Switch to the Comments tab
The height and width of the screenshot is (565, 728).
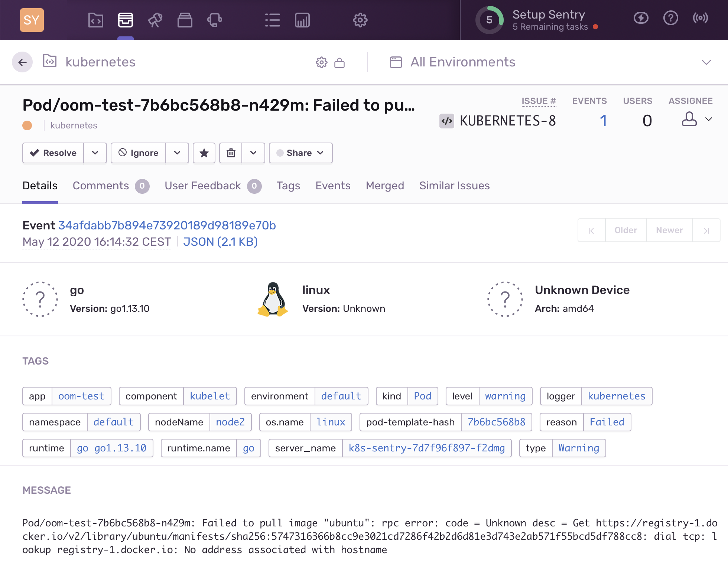pyautogui.click(x=101, y=186)
